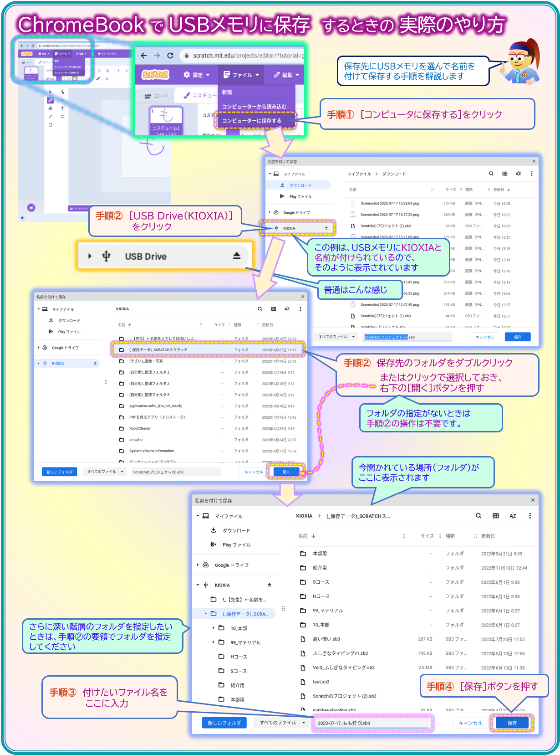Open すべてのファイル dropdown in the 開く dialog
The height and width of the screenshot is (755, 560).
(x=106, y=472)
